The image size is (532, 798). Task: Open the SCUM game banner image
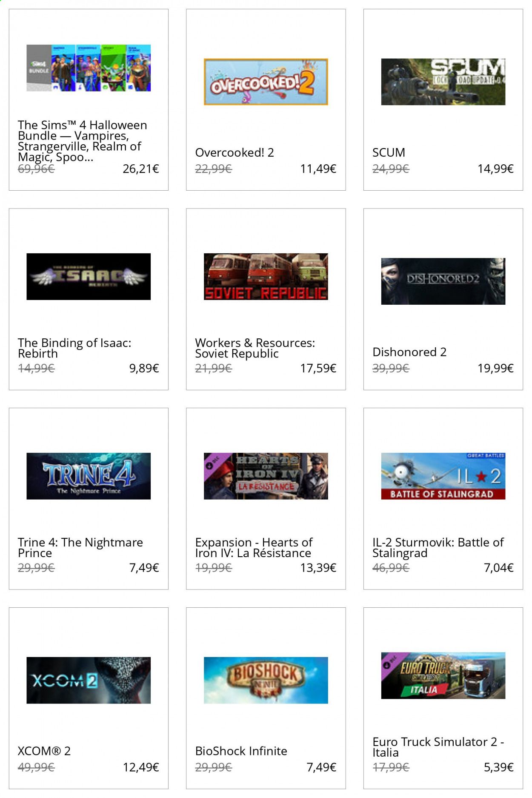443,82
